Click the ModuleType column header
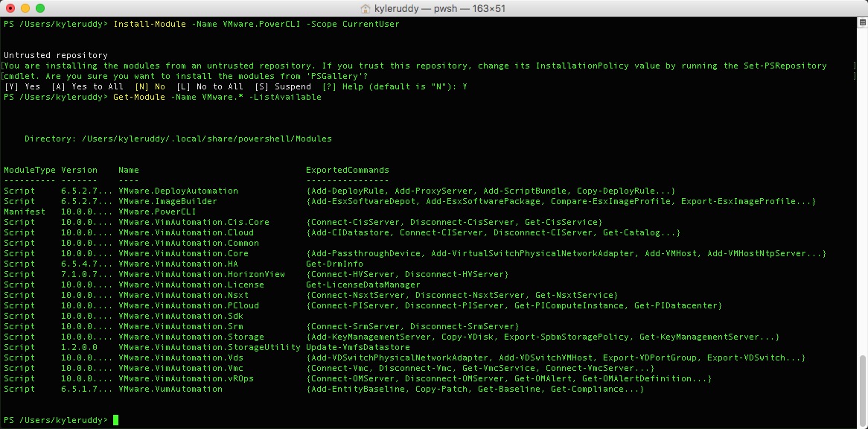The image size is (868, 429). tap(29, 170)
